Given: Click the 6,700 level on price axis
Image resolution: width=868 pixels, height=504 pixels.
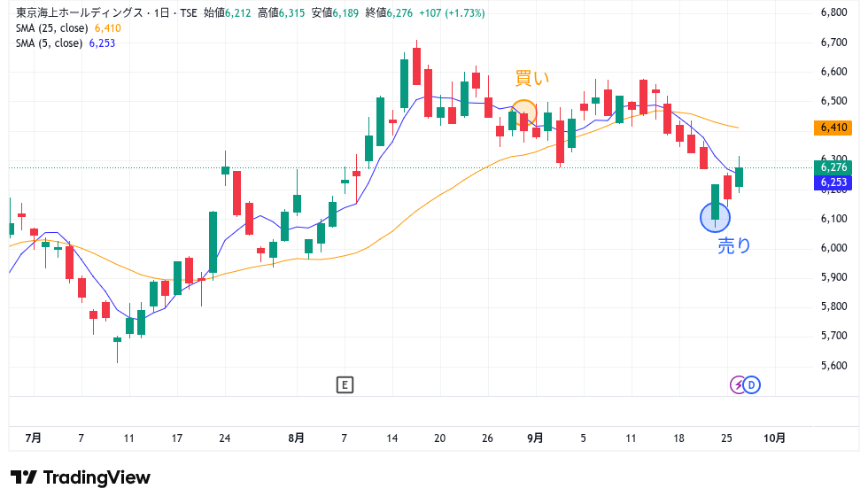Looking at the screenshot, I should [833, 42].
